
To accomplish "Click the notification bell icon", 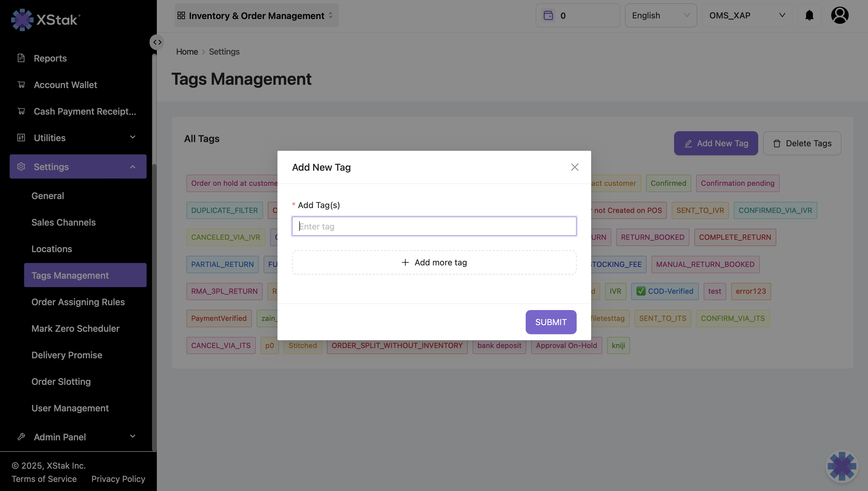I will pyautogui.click(x=809, y=15).
